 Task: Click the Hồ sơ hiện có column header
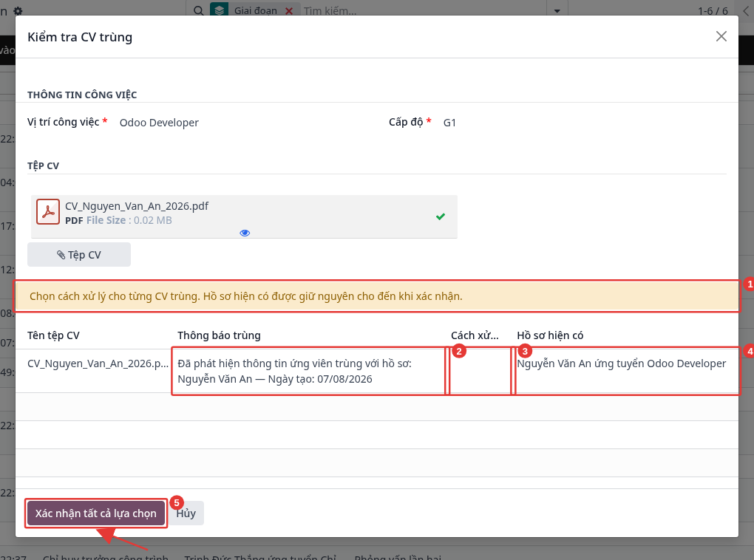coord(550,335)
